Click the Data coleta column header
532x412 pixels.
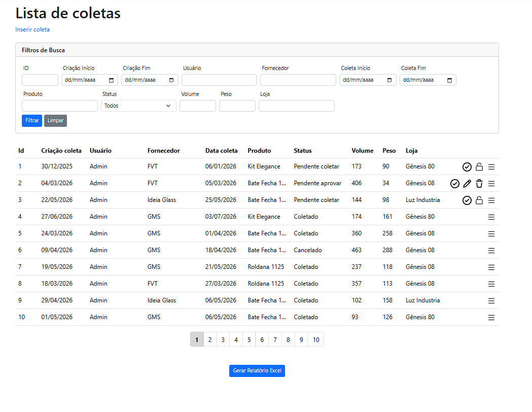click(x=221, y=151)
